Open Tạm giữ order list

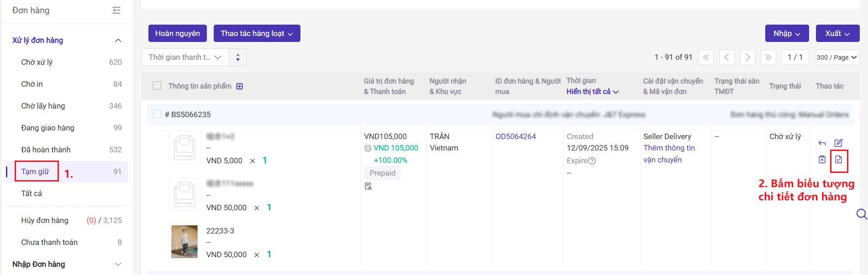point(35,171)
